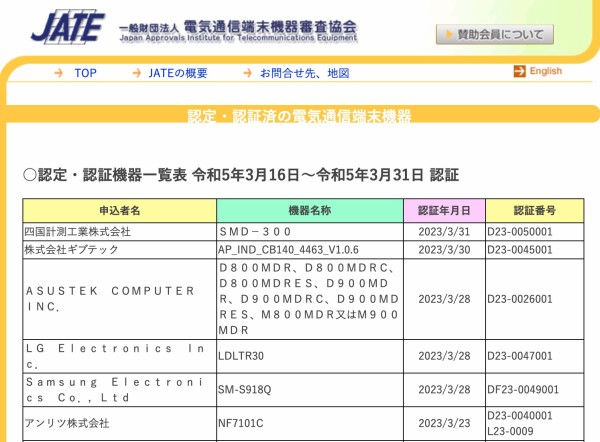
Task: Go to TOP navigation link
Action: coord(85,73)
